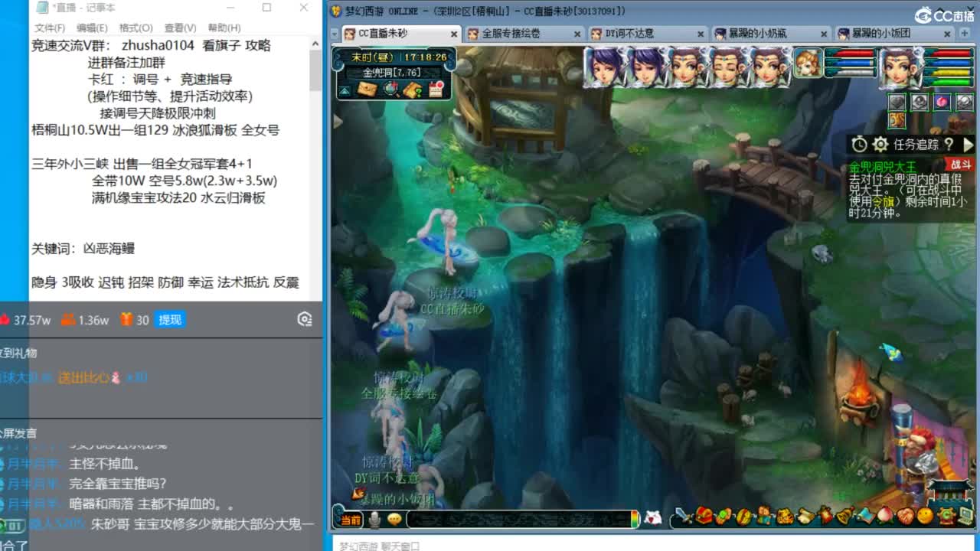Click the peach icon in toolbar
This screenshot has height=551, width=980.
click(884, 517)
